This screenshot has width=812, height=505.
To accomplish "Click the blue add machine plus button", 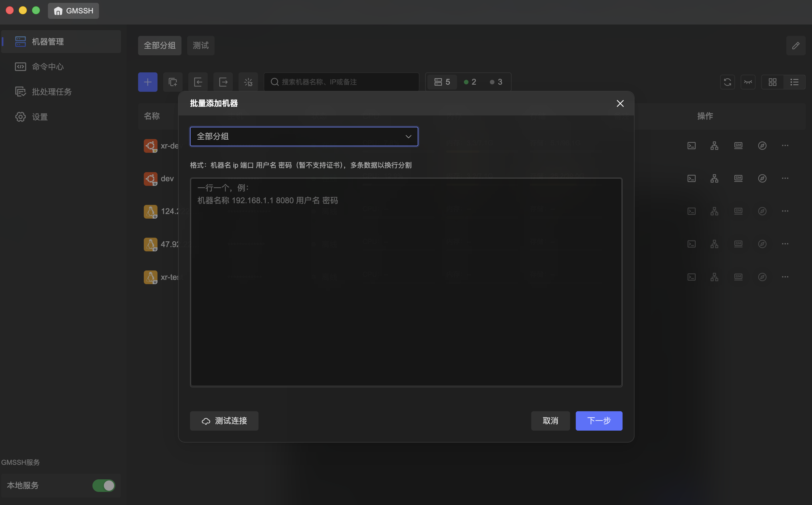I will click(x=148, y=82).
